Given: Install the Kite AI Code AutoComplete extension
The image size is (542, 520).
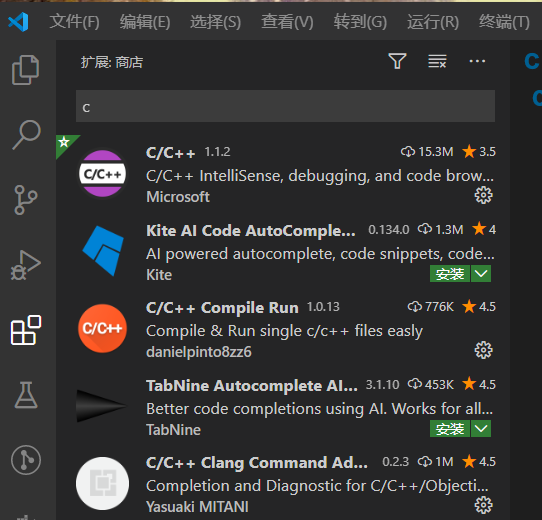Looking at the screenshot, I should click(x=450, y=274).
